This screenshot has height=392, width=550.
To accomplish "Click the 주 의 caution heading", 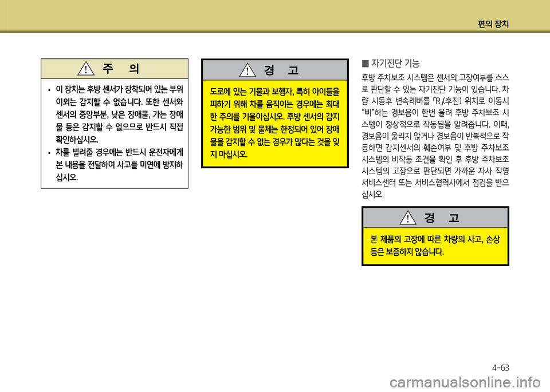I will coord(121,68).
